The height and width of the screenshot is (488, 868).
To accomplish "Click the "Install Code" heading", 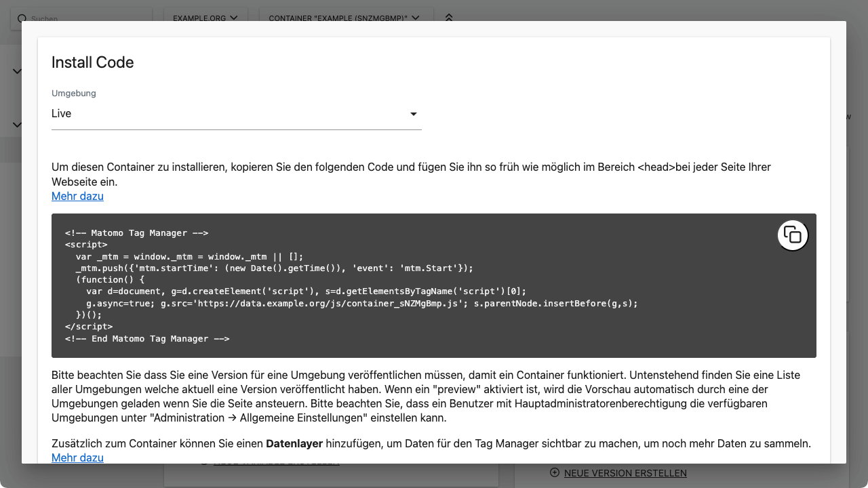I will [x=93, y=62].
